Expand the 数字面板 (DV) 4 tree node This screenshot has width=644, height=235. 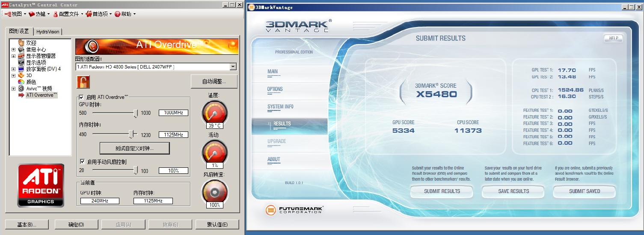click(13, 69)
